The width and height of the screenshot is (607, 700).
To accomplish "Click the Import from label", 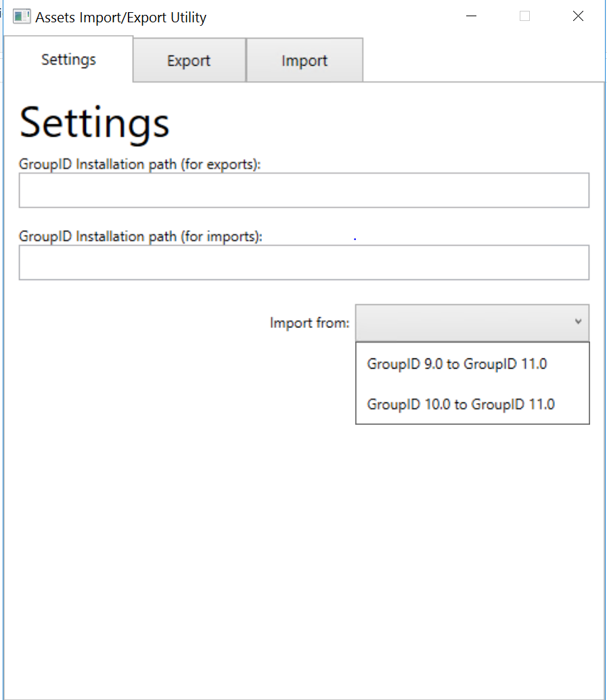I will 309,323.
